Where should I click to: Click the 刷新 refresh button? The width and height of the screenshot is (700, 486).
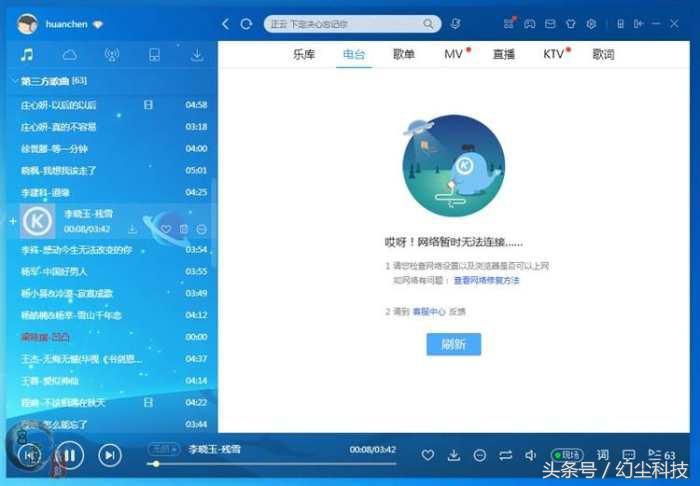click(454, 344)
